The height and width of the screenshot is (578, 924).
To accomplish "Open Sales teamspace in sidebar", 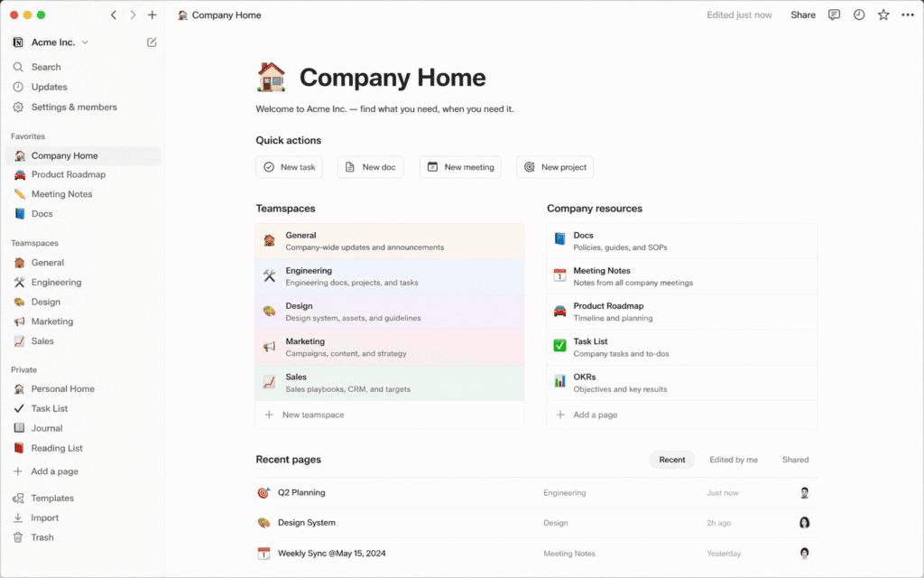I will click(82, 340).
